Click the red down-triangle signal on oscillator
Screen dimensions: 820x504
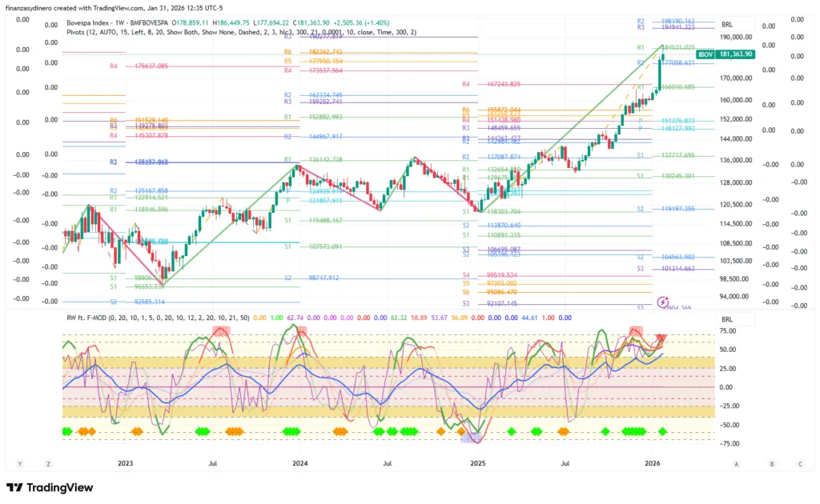pos(660,338)
